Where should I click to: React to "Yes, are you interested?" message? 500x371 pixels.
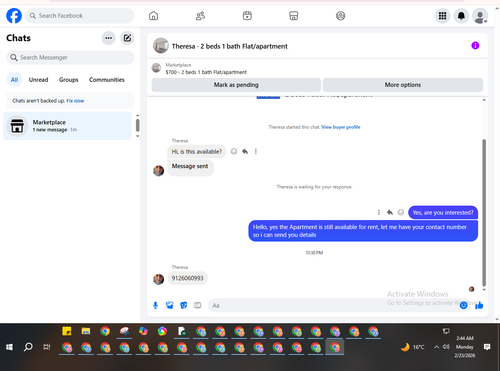click(x=401, y=212)
